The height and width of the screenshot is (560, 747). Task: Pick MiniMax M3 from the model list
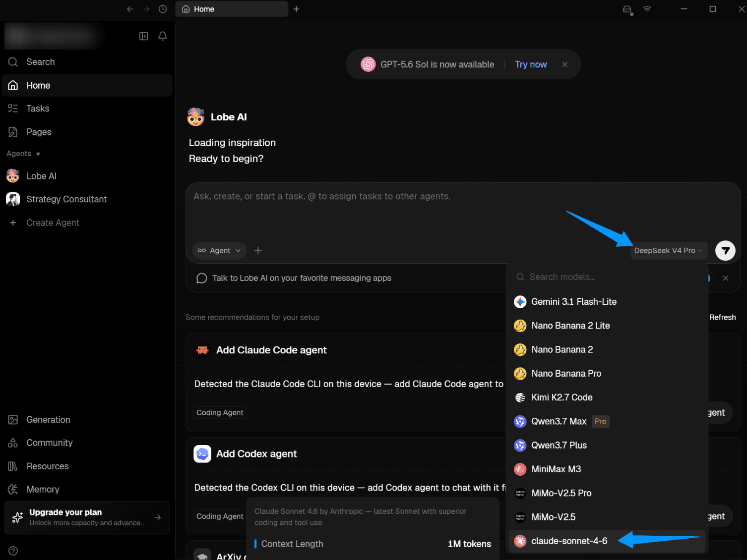[x=607, y=469]
